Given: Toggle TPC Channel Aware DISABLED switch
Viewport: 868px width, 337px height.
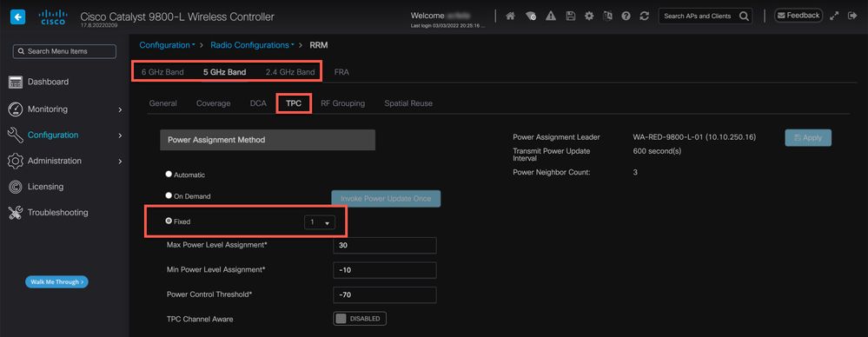Looking at the screenshot, I should pyautogui.click(x=359, y=319).
